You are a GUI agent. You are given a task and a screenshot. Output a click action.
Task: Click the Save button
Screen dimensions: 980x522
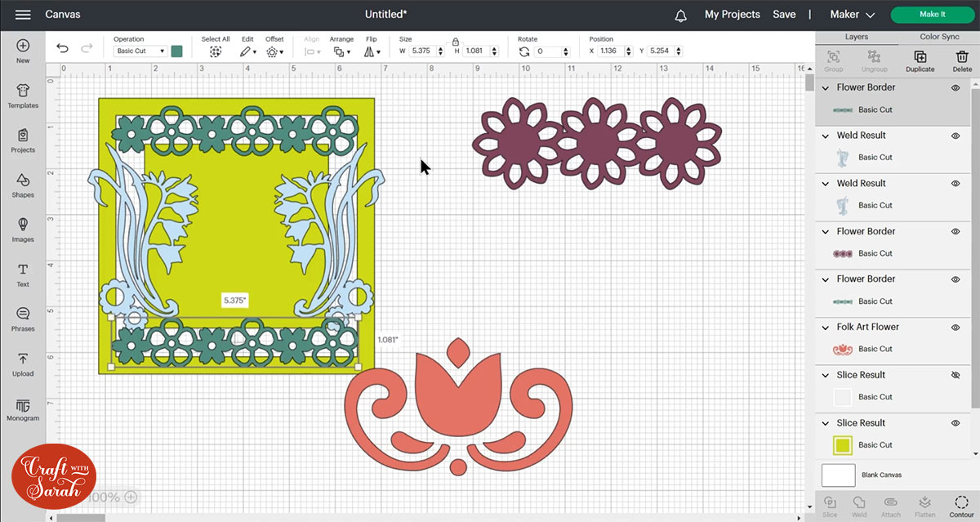coord(784,15)
